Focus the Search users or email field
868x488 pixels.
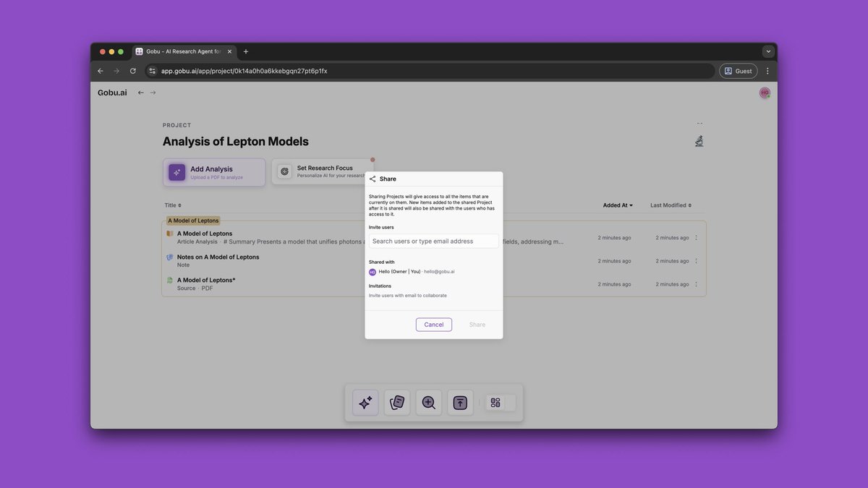pos(433,241)
